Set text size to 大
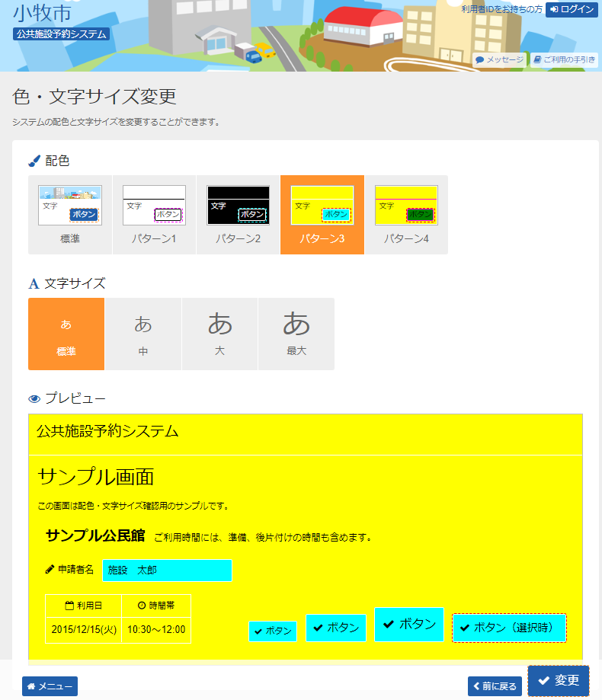The image size is (602, 700). [x=219, y=334]
